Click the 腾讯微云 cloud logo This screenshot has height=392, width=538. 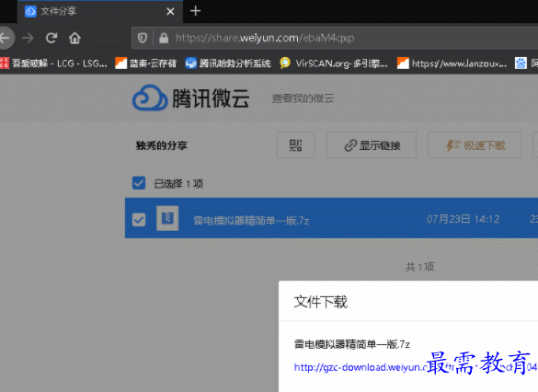coord(190,98)
